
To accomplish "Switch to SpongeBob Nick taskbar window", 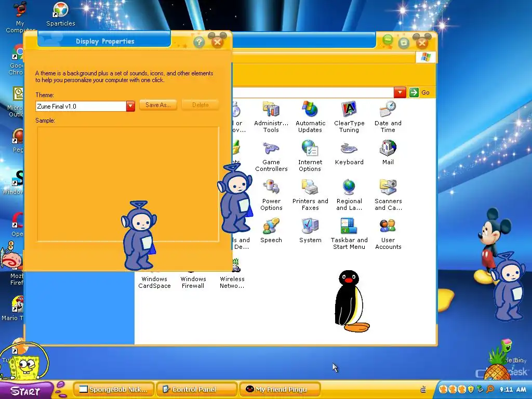I will pos(114,390).
